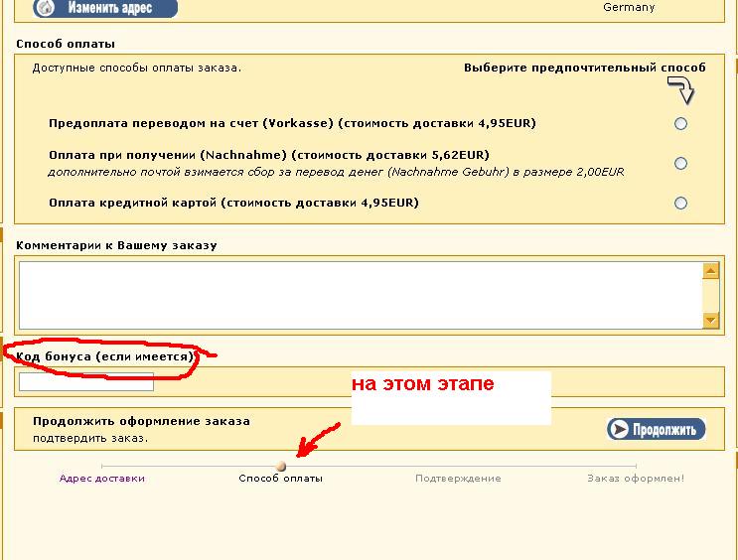
Task: Click the Подтверждение step label
Action: pyautogui.click(x=458, y=479)
